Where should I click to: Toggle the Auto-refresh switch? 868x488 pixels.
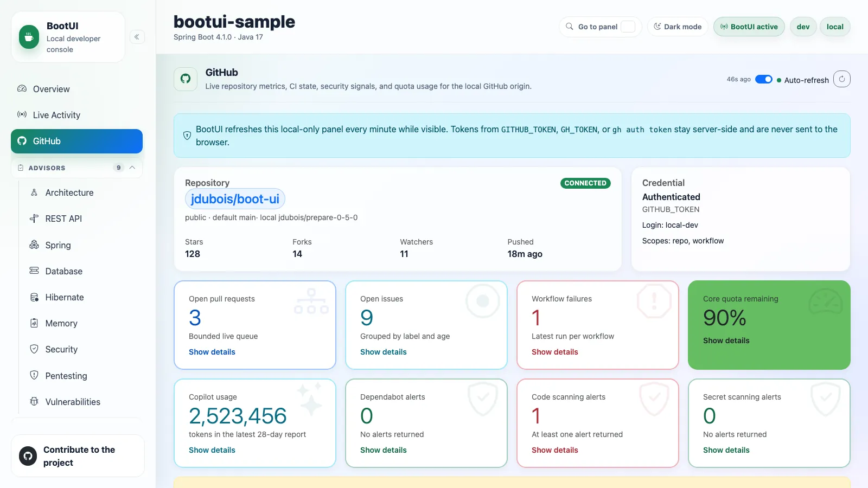764,80
